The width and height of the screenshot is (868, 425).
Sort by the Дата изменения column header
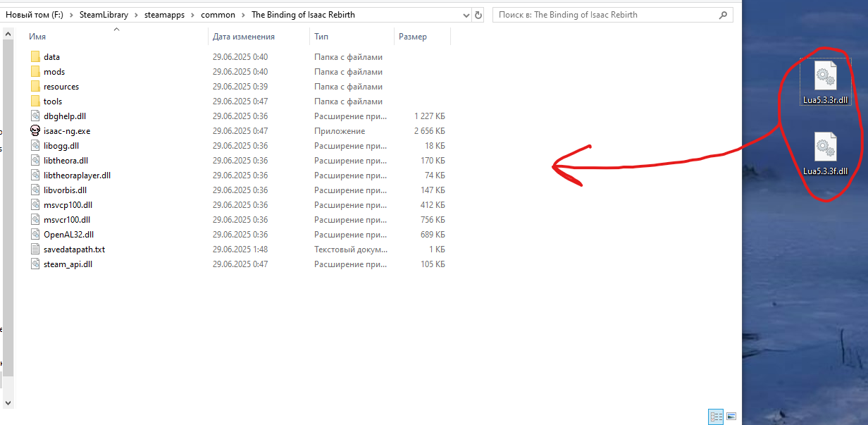tap(244, 37)
